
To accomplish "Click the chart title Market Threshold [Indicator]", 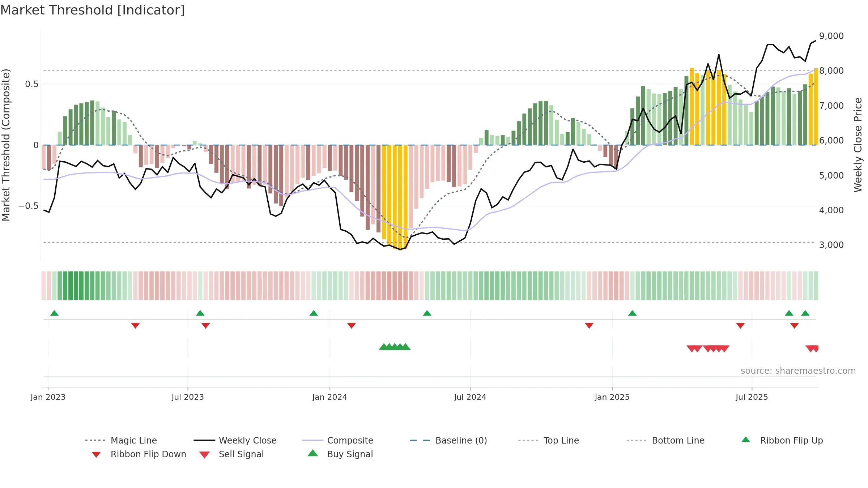I will click(x=93, y=10).
